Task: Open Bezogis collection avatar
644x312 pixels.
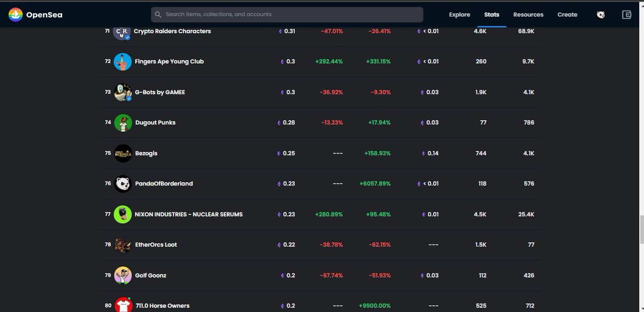Action: click(122, 153)
